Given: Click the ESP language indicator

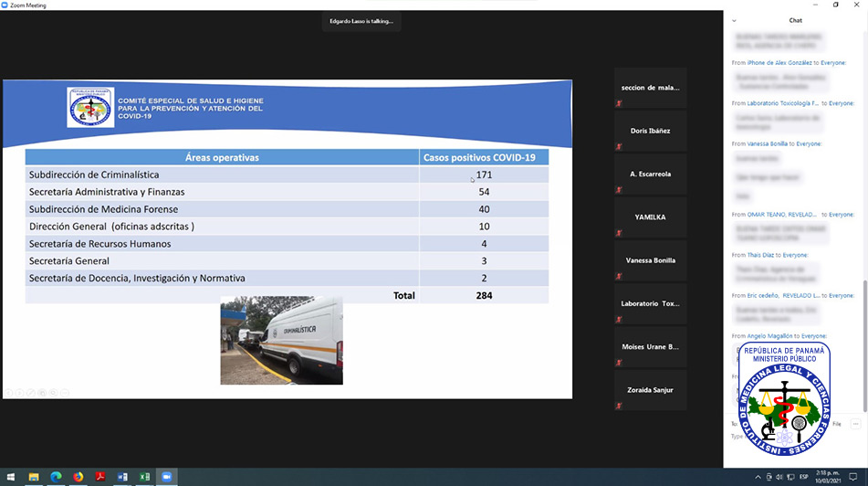Looking at the screenshot, I should pyautogui.click(x=804, y=477).
